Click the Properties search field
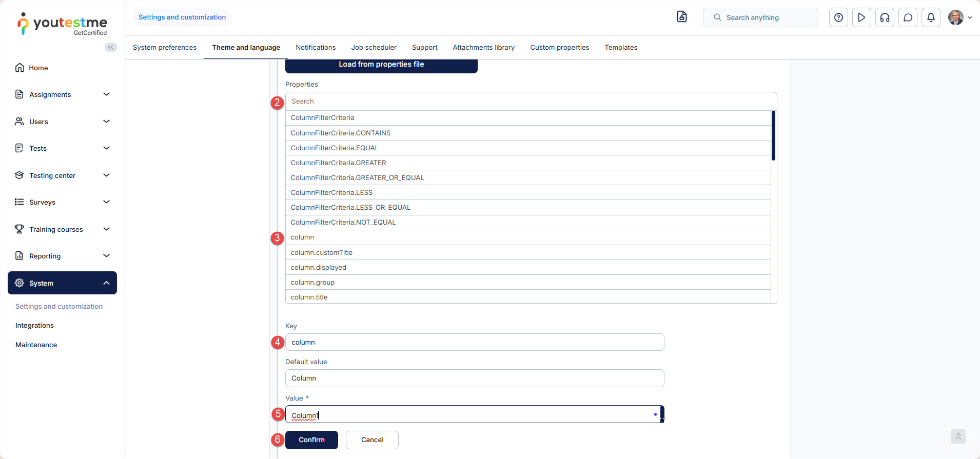980x459 pixels. [x=531, y=102]
